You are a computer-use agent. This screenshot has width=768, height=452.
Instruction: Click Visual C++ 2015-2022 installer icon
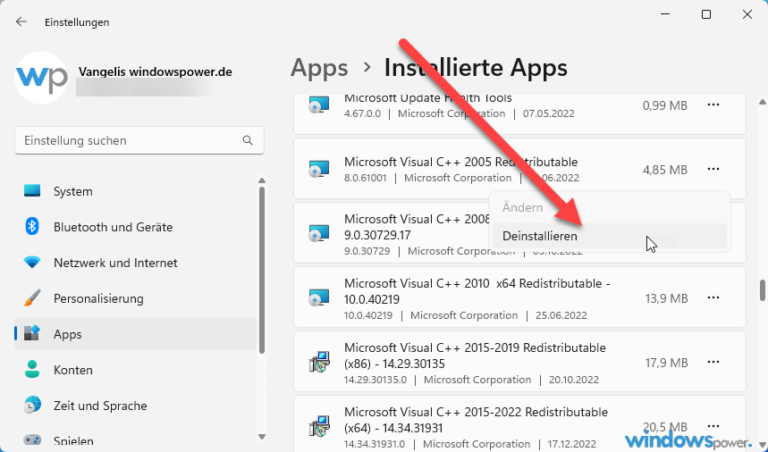319,427
